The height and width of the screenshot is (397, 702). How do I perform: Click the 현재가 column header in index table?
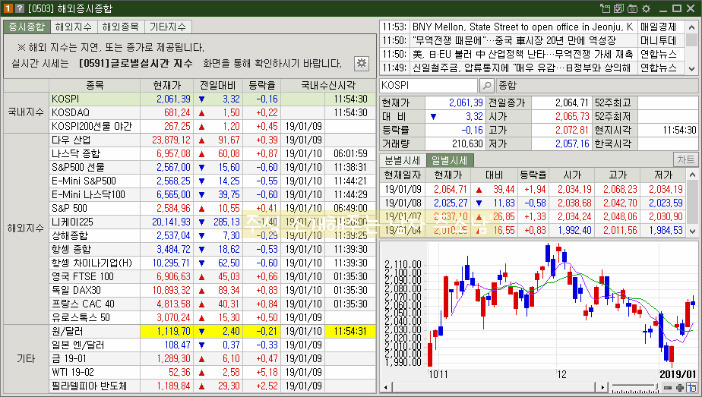[x=167, y=85]
